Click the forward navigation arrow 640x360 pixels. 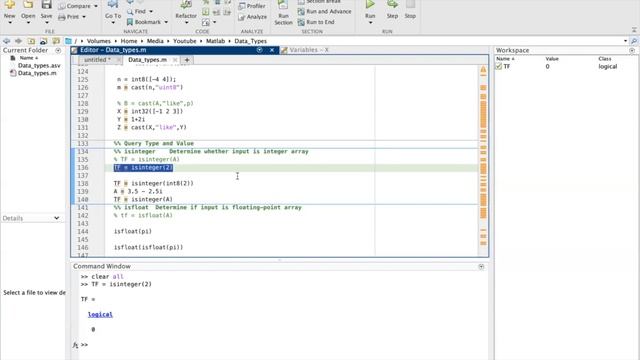pyautogui.click(x=18, y=41)
